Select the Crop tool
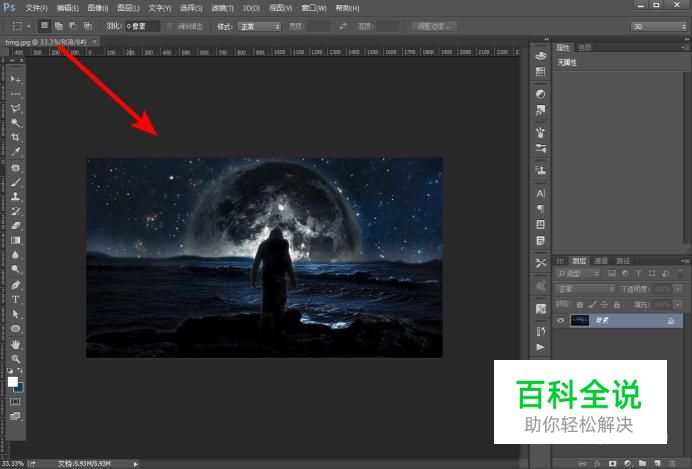 click(x=15, y=137)
